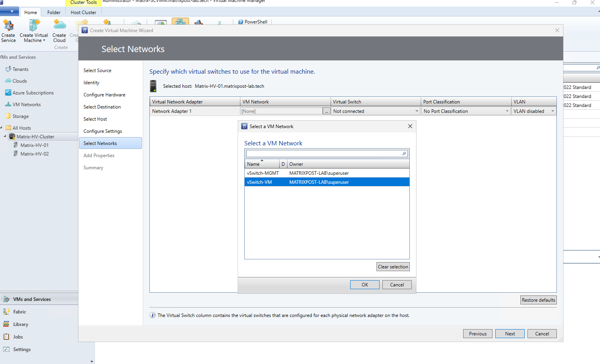Click the search magnifier in VM Network dialog
The width and height of the screenshot is (600, 364).
404,154
